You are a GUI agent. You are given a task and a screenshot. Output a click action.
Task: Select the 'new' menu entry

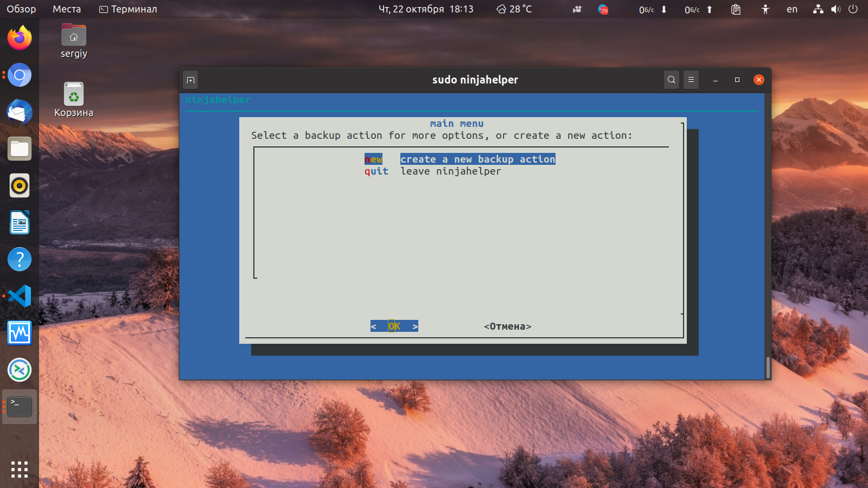coord(373,159)
